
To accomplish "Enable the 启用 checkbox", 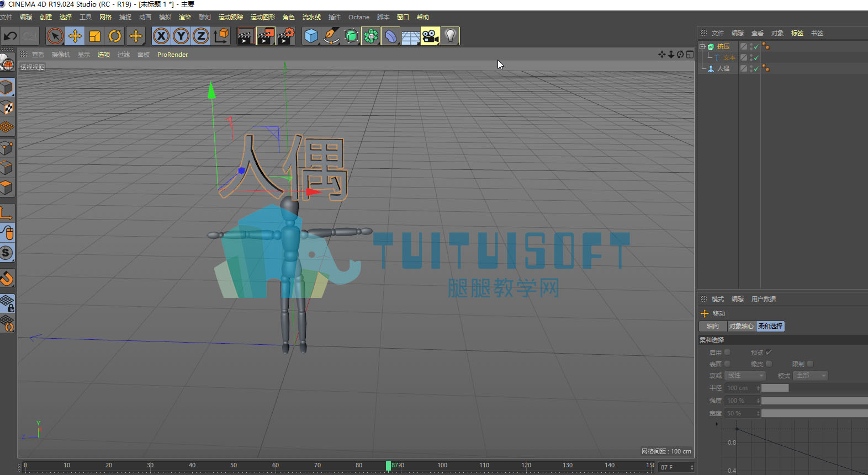I will 727,352.
